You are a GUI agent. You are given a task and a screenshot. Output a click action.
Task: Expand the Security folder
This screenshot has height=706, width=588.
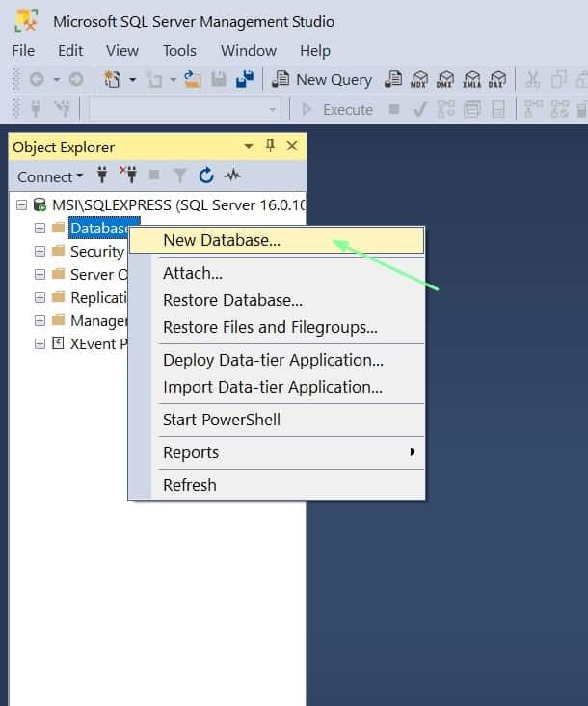[x=40, y=251]
